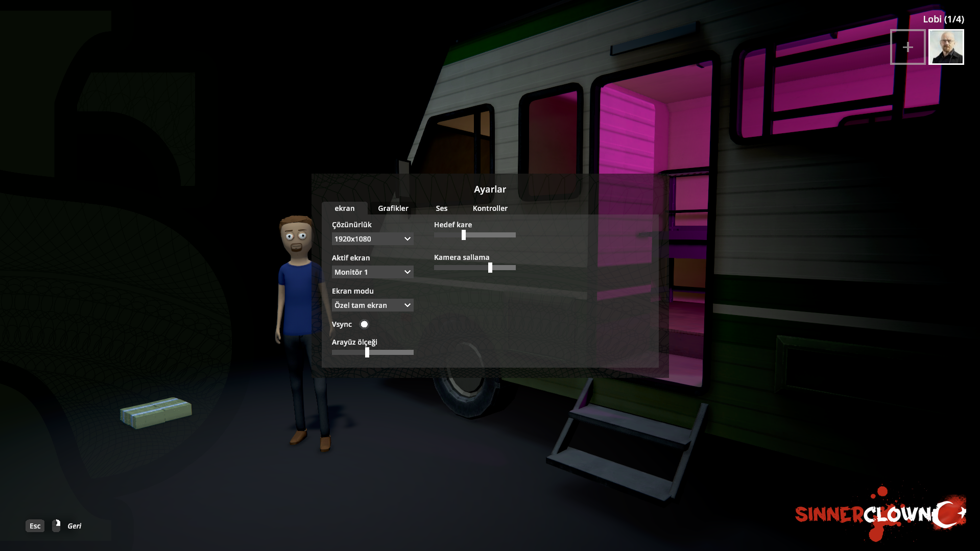980x551 pixels.
Task: Click the bald man player avatar
Action: click(x=946, y=47)
